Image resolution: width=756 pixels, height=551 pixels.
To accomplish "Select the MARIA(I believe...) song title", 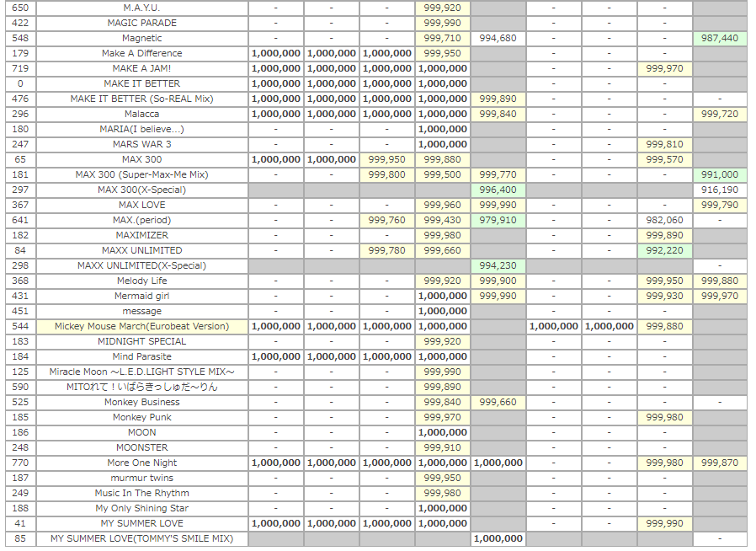I will click(x=141, y=129).
